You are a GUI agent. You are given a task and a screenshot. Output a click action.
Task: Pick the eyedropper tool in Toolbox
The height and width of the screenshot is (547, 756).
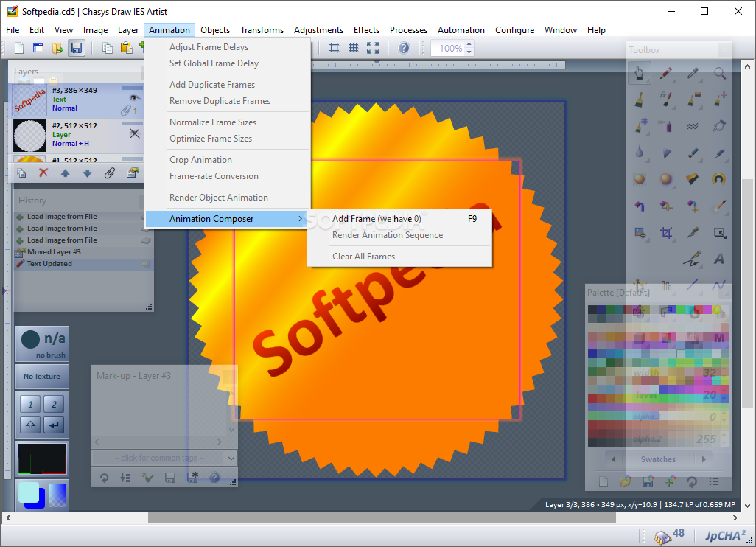[x=693, y=73]
